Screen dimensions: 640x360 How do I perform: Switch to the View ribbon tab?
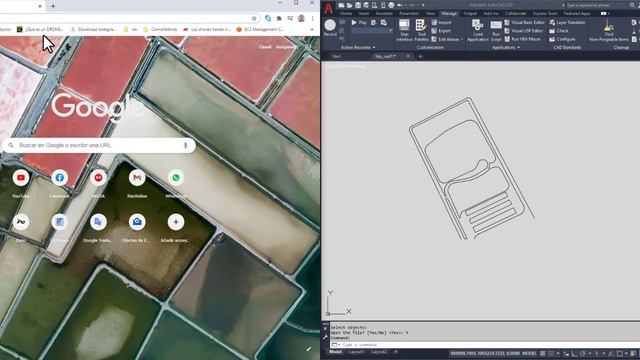pyautogui.click(x=430, y=13)
